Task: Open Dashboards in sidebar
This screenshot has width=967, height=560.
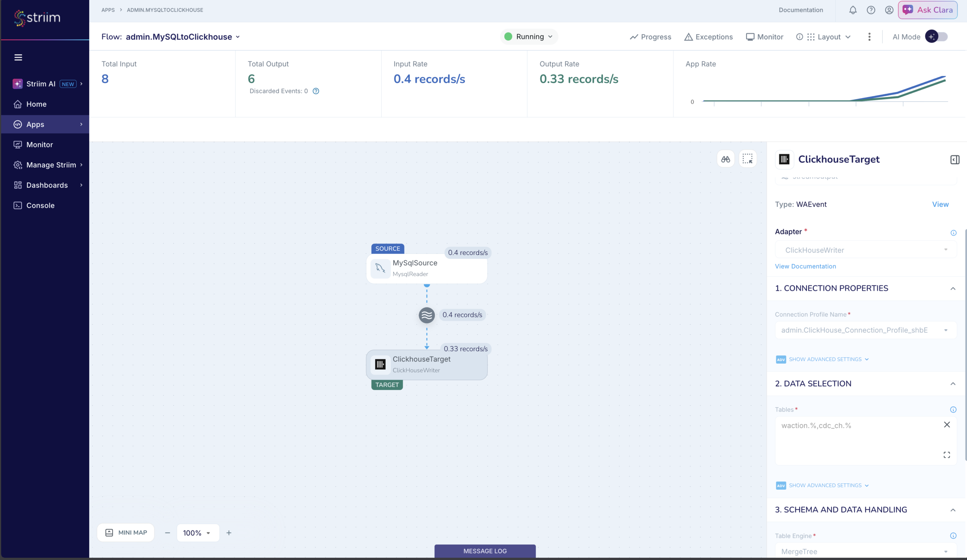Action: pos(45,185)
